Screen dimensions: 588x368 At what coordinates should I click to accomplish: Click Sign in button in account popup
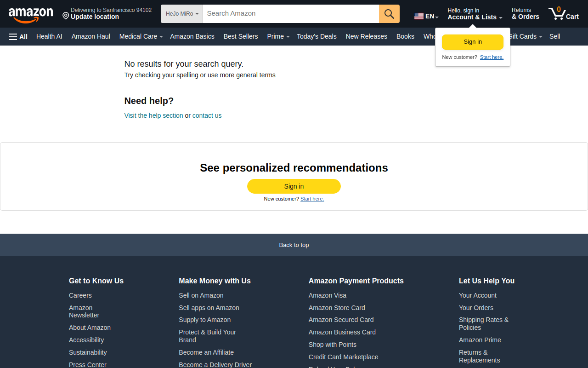click(x=473, y=42)
